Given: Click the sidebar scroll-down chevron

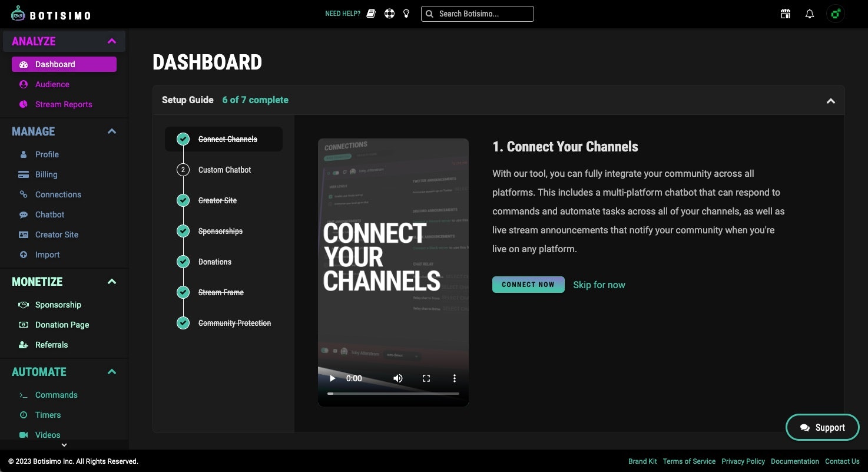Looking at the screenshot, I should click(x=64, y=445).
